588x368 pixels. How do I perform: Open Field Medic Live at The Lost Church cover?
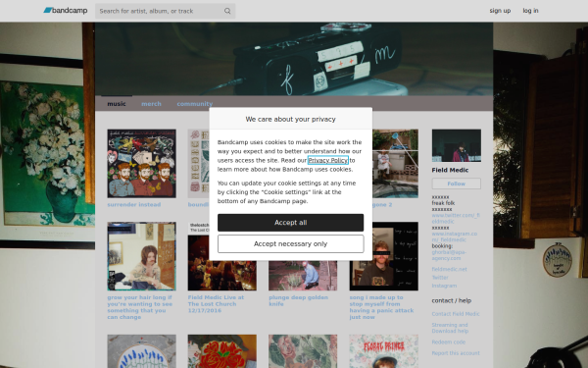(x=222, y=276)
